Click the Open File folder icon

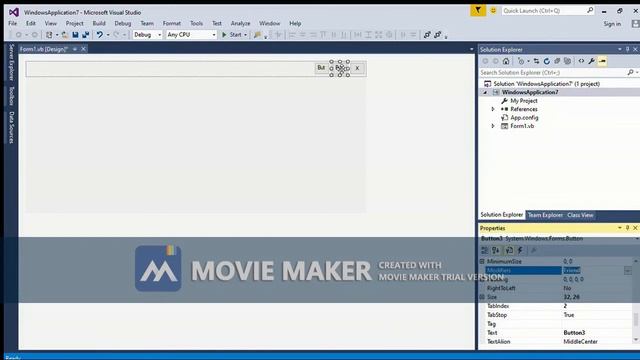point(64,35)
